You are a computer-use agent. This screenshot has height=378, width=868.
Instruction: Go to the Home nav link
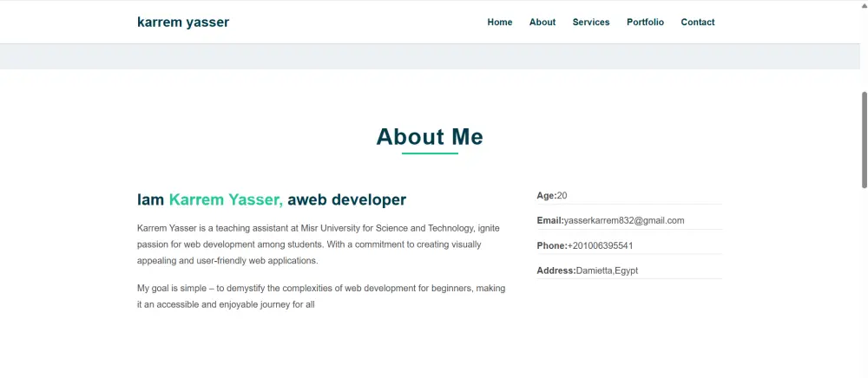point(500,23)
